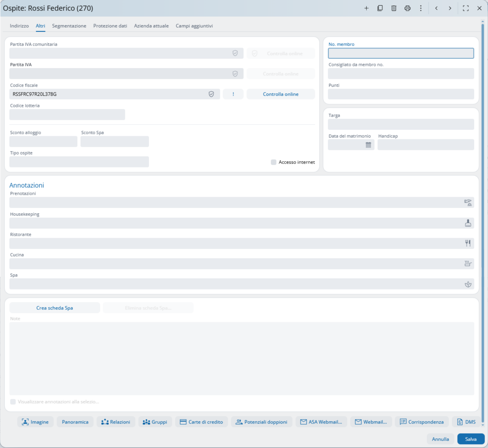Open the Data del matrimonio calendar picker
The image size is (488, 448).
pyautogui.click(x=368, y=145)
